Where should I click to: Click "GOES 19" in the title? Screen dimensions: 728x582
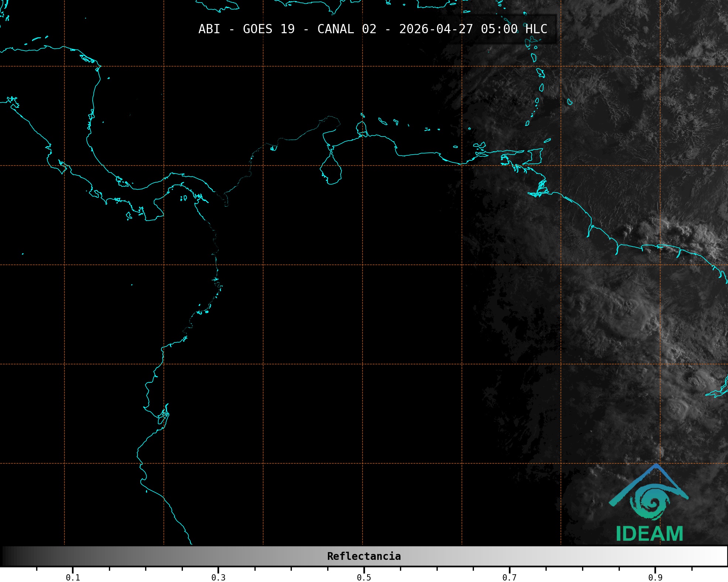(269, 29)
